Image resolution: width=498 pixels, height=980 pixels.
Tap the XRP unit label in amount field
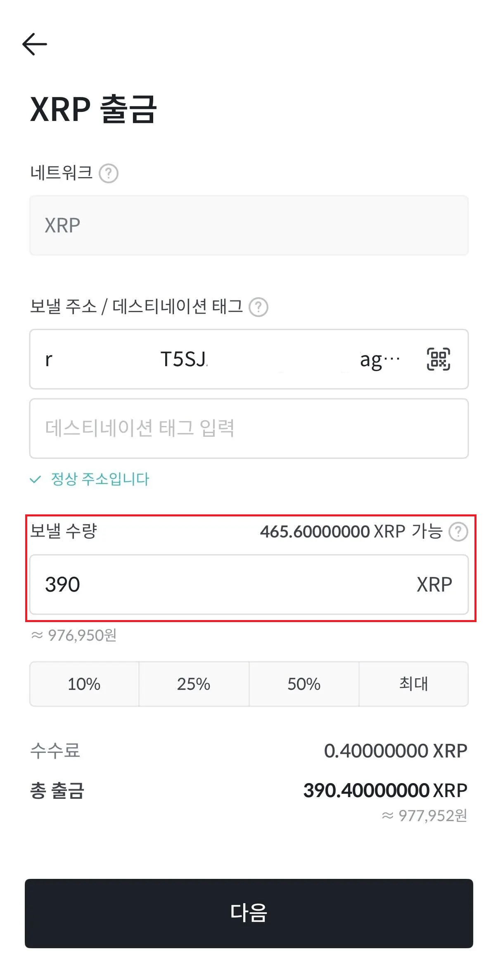[434, 585]
